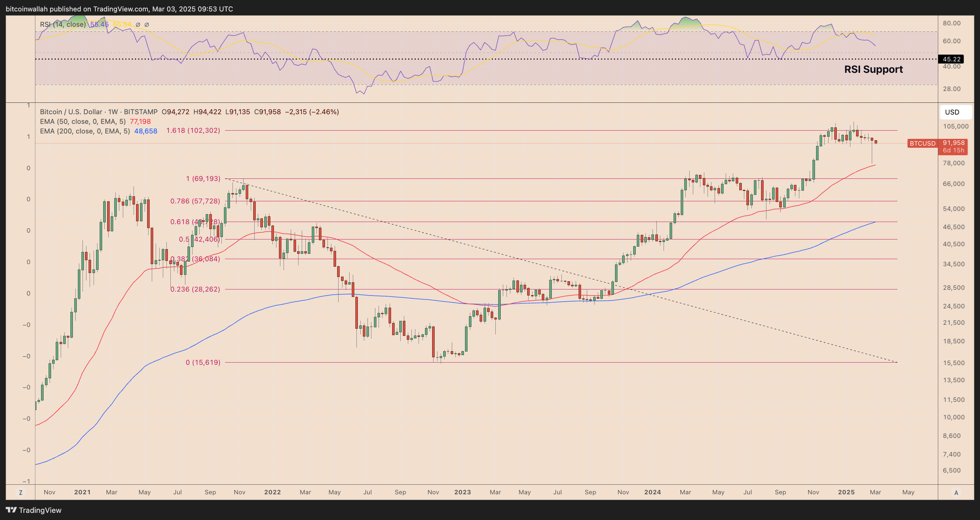Click the RSI Support annotation text
Screen dimensions: 980x520
coord(874,69)
